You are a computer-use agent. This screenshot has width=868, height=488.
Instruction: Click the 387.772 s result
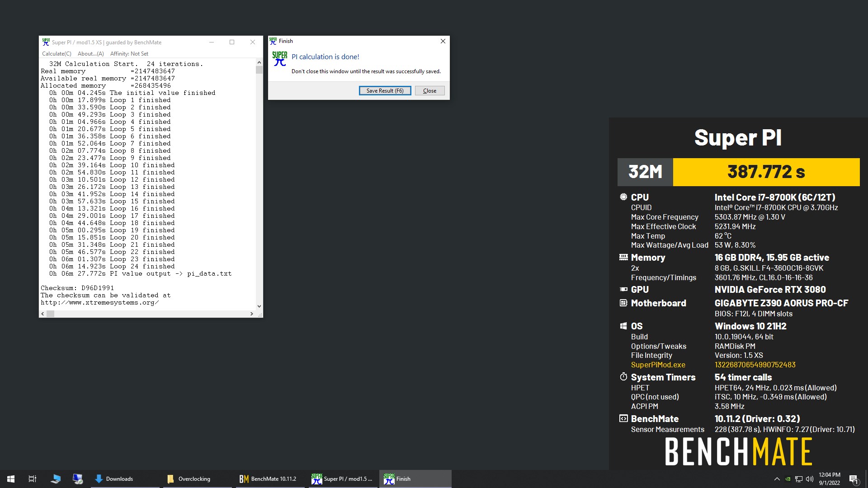point(766,172)
